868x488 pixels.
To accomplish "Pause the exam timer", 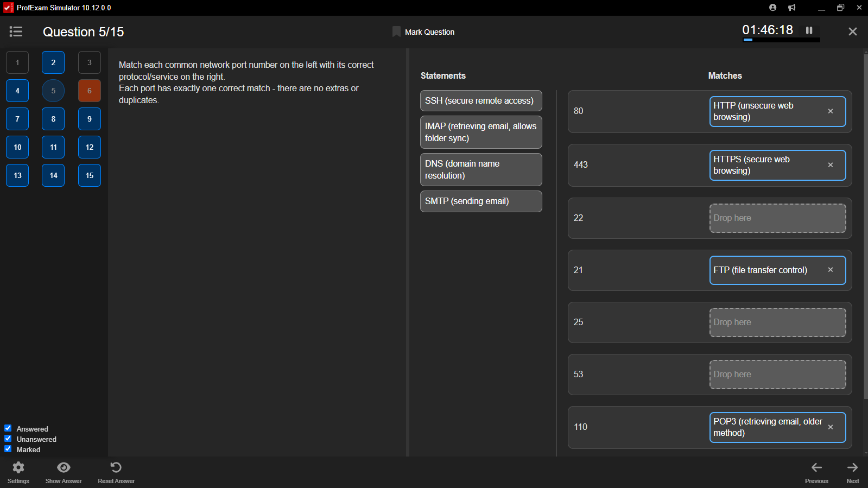I will tap(809, 30).
